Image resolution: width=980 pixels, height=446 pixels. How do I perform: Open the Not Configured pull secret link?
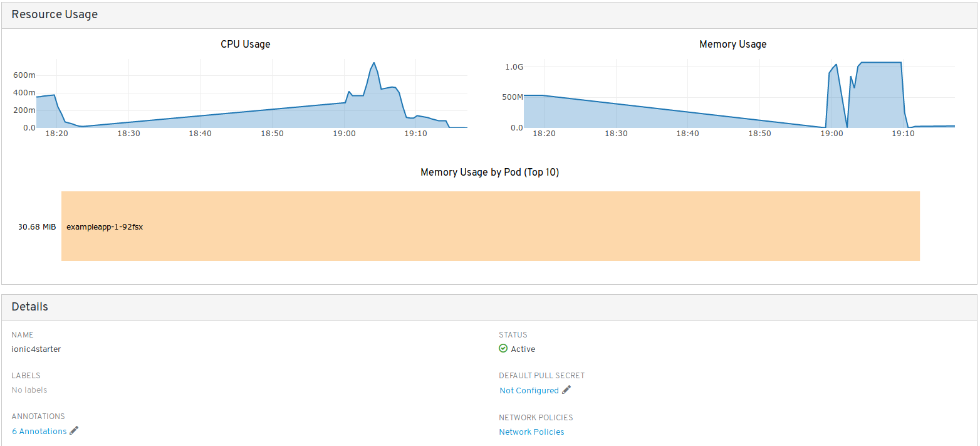click(529, 391)
